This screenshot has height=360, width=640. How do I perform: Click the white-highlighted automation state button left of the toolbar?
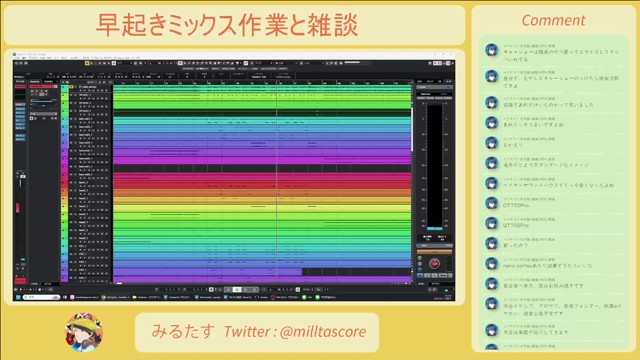coord(114,63)
